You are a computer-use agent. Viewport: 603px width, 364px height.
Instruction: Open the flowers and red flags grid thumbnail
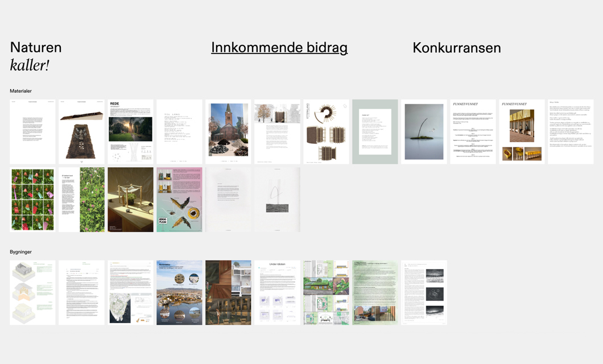pos(32,200)
